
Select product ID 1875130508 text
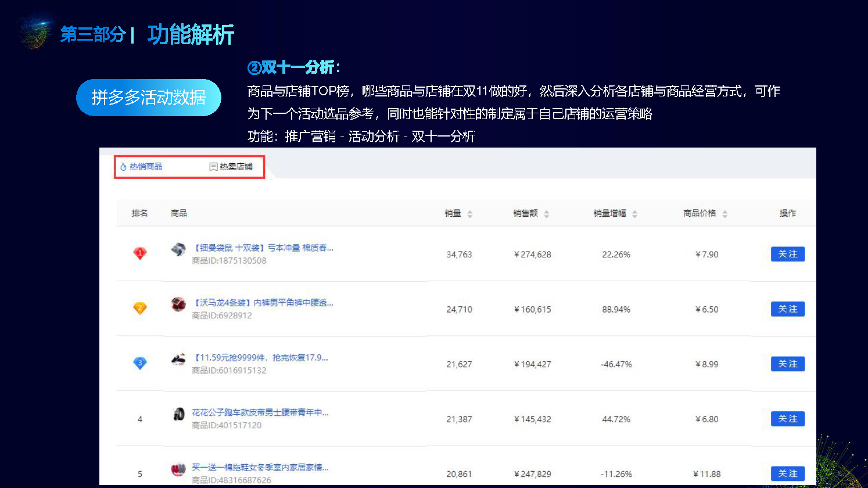(x=229, y=261)
